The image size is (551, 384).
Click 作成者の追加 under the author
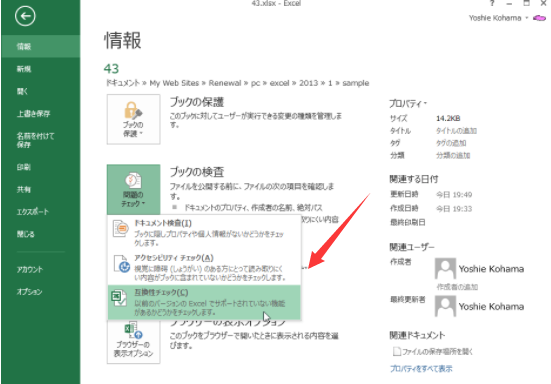(457, 287)
